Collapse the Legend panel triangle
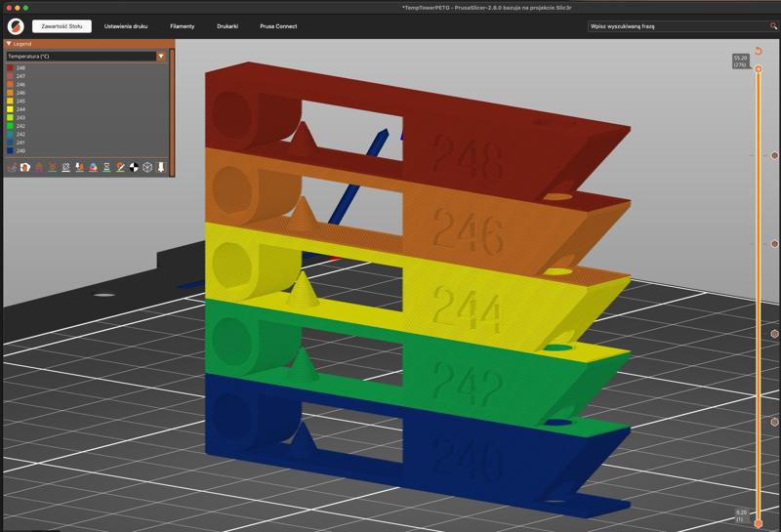 point(9,44)
